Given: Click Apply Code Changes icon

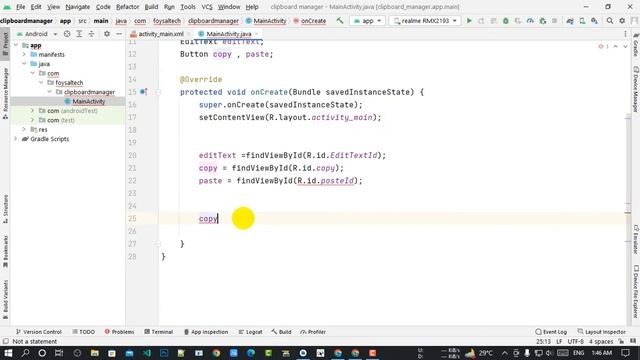Looking at the screenshot, I should pyautogui.click(x=493, y=20).
